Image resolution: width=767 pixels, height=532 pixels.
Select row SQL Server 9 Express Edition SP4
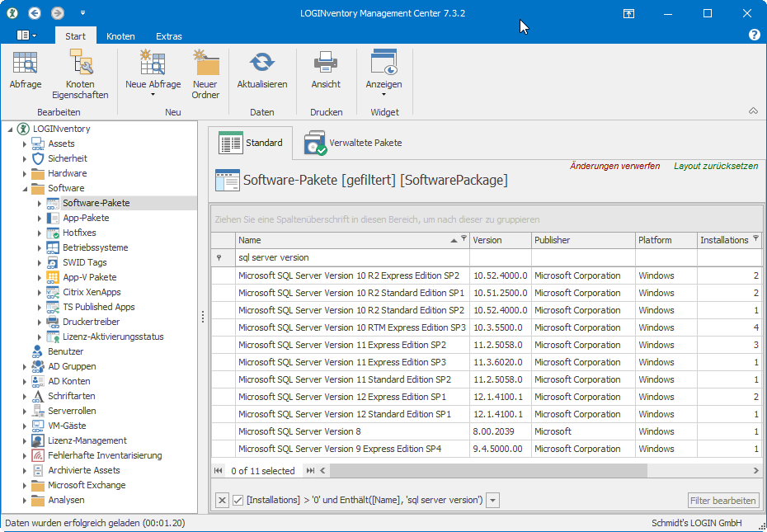(487, 449)
